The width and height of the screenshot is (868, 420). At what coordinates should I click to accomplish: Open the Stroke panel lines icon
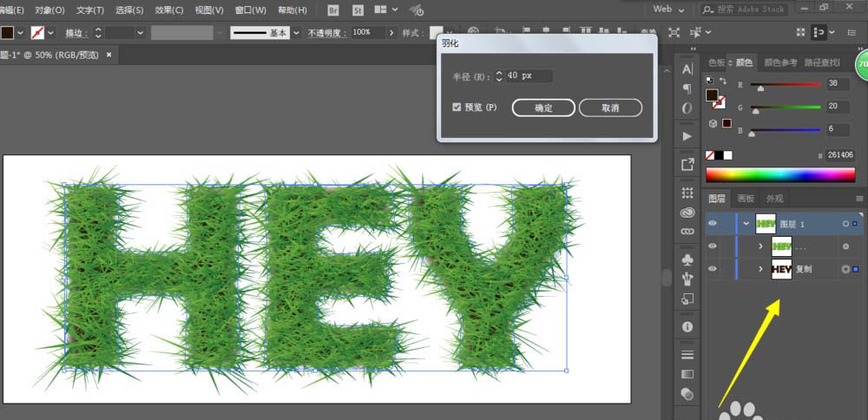pyautogui.click(x=687, y=355)
